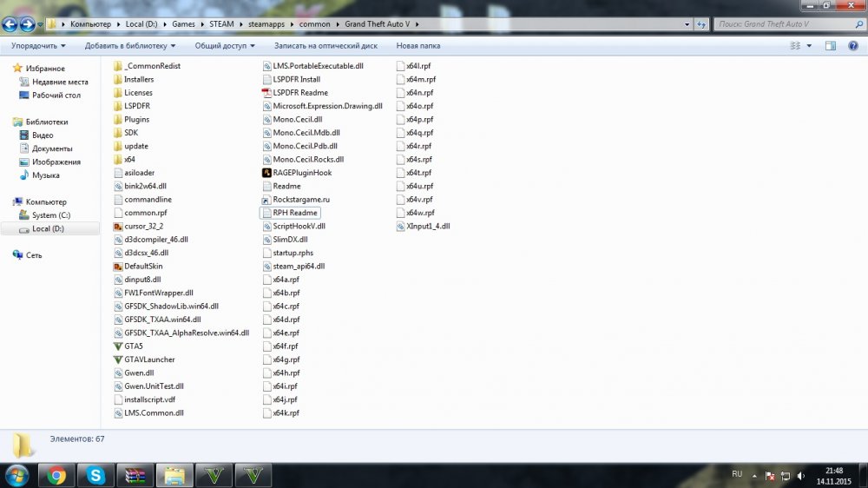Image resolution: width=868 pixels, height=488 pixels.
Task: Expand the view options dropdown arrow
Action: [x=809, y=46]
